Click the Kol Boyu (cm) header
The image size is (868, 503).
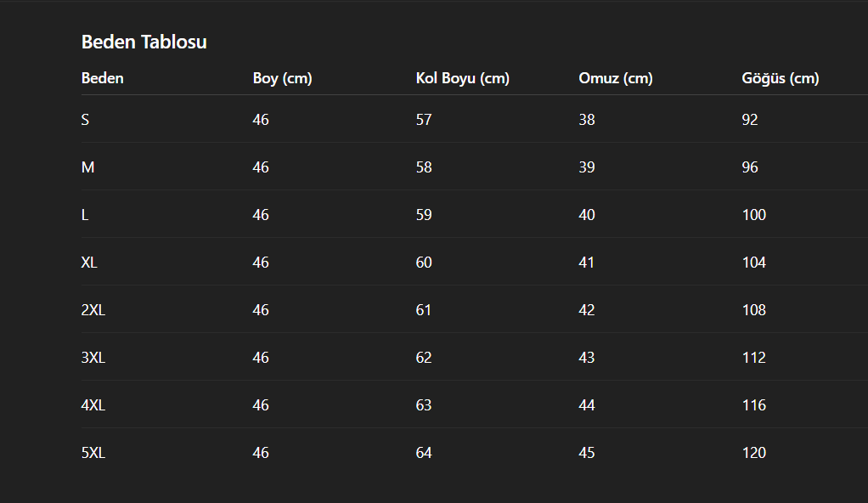462,78
